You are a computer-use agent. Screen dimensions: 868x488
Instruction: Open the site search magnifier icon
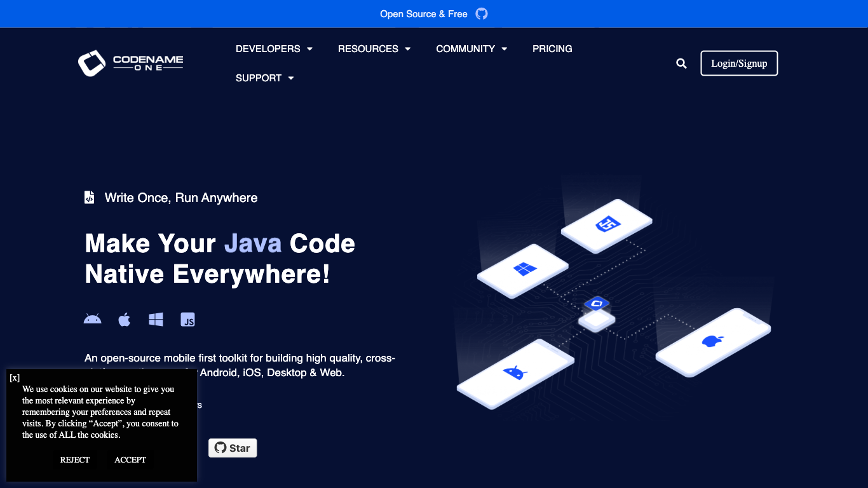coord(681,64)
